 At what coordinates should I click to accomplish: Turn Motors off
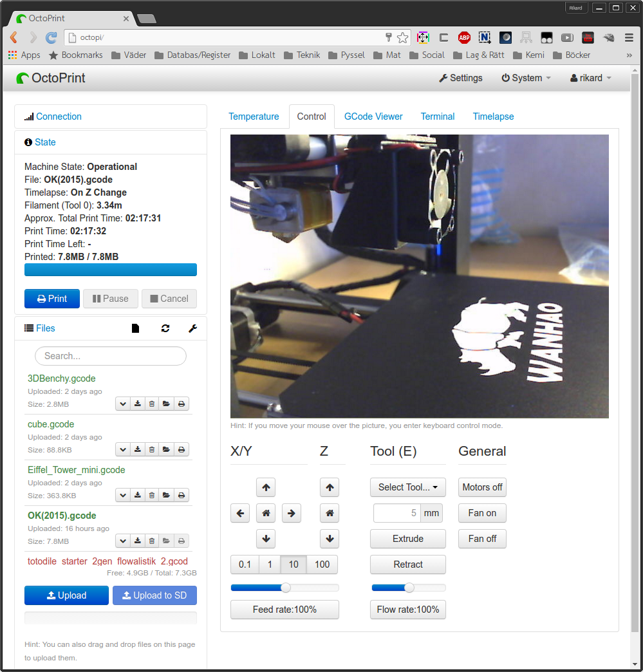tap(482, 487)
